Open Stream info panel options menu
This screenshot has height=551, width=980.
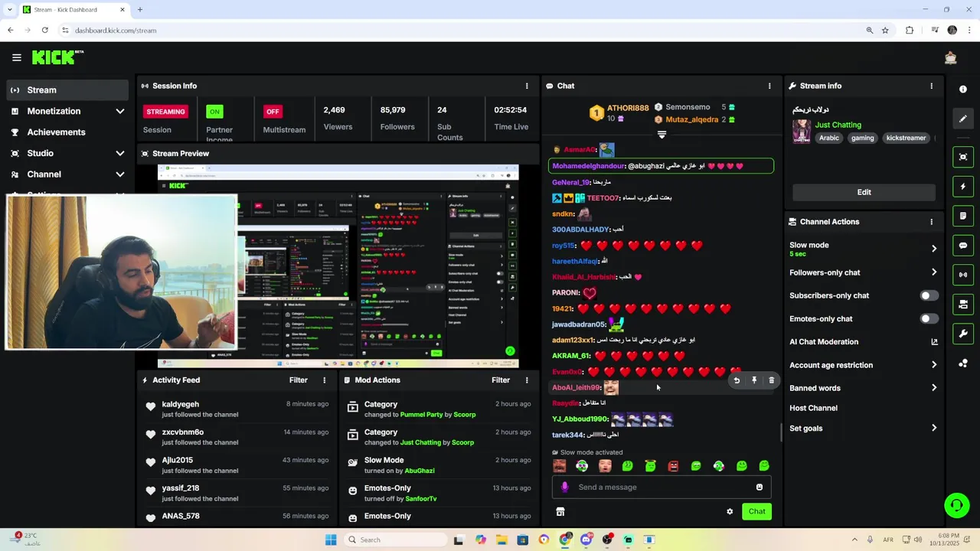click(x=931, y=86)
